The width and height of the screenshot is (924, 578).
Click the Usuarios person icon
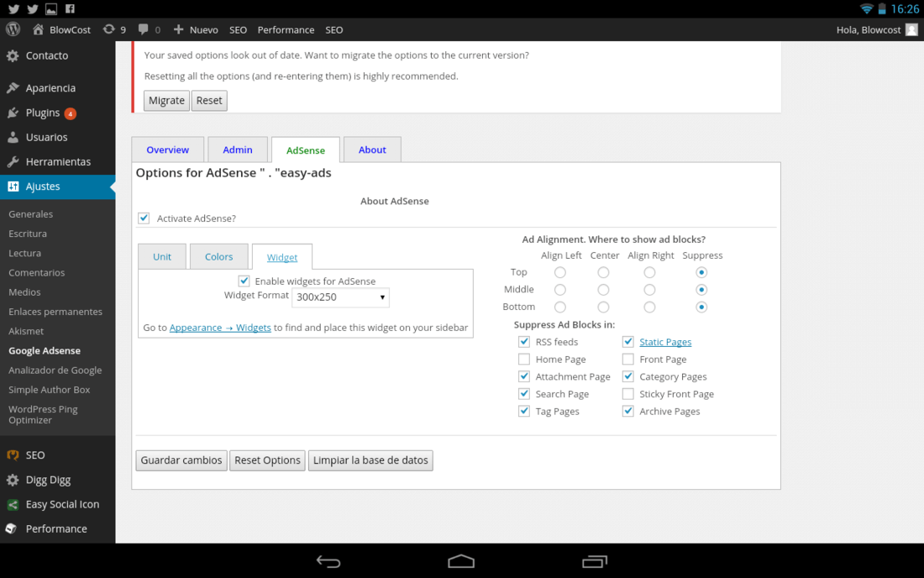tap(13, 137)
